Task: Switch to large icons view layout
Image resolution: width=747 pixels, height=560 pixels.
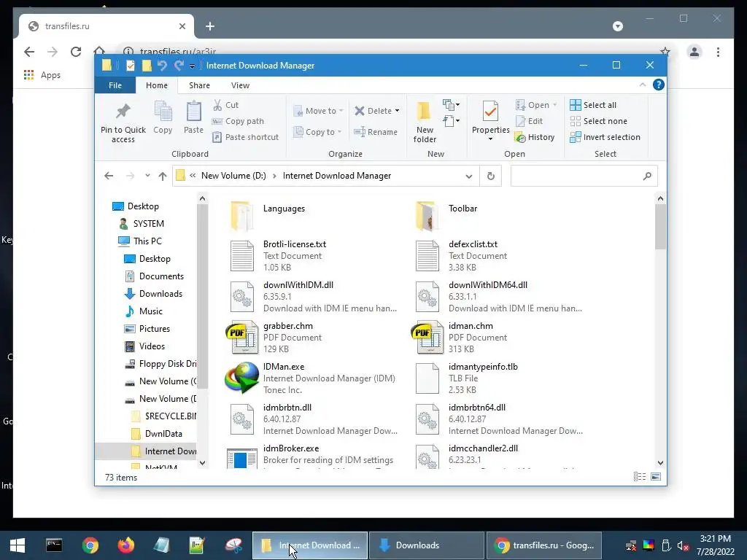Action: click(656, 477)
